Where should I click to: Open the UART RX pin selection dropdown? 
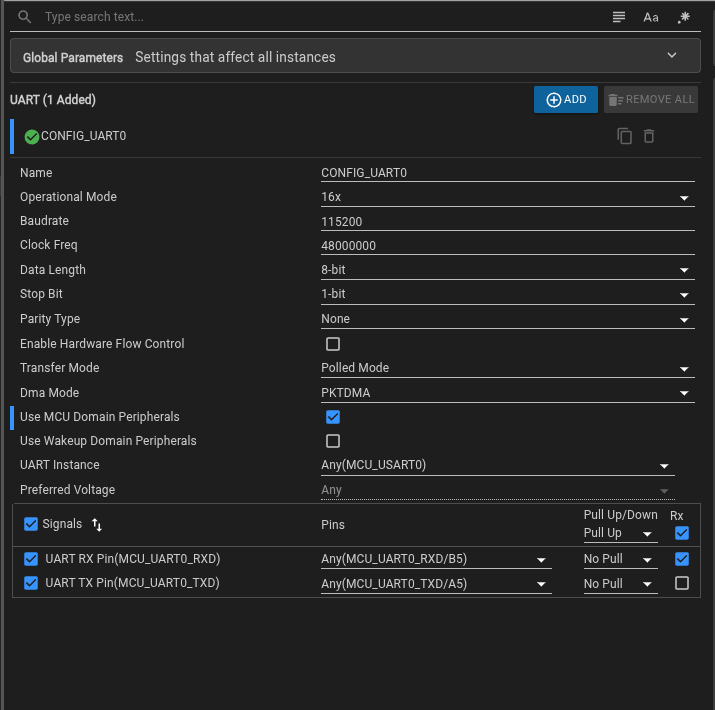pyautogui.click(x=436, y=560)
